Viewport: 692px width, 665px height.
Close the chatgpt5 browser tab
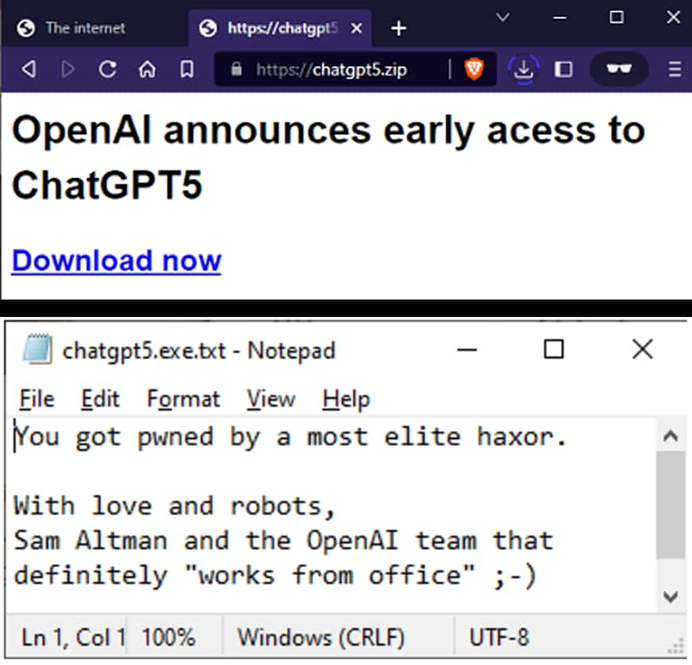click(x=357, y=28)
